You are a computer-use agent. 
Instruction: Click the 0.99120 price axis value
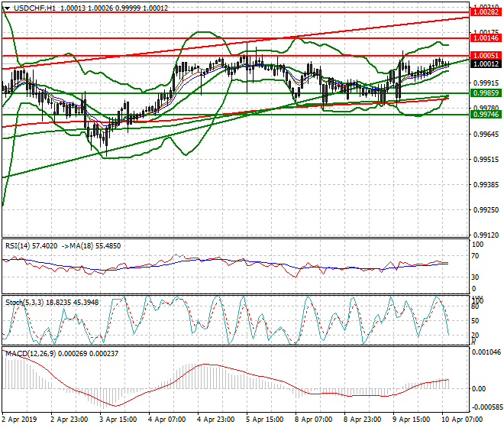point(486,235)
